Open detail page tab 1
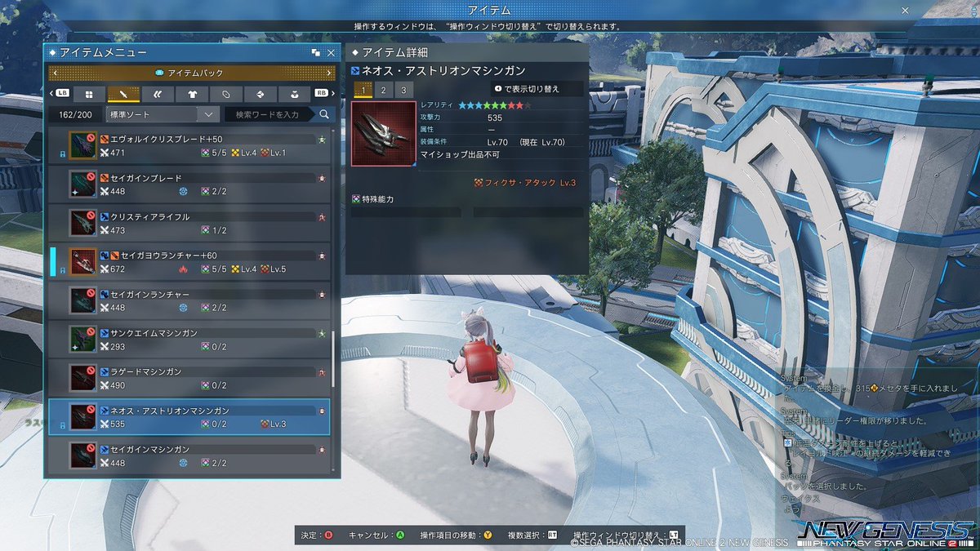 point(363,89)
